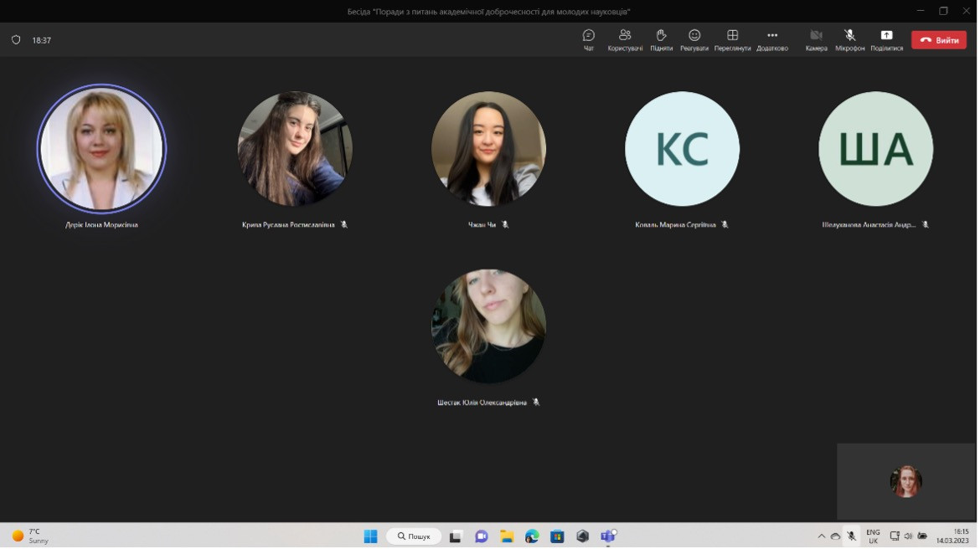Open the Windows Start menu

coord(370,536)
